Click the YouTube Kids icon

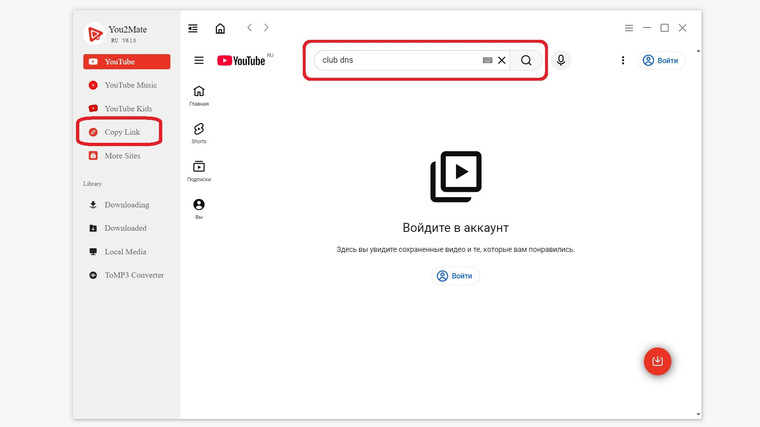click(93, 109)
